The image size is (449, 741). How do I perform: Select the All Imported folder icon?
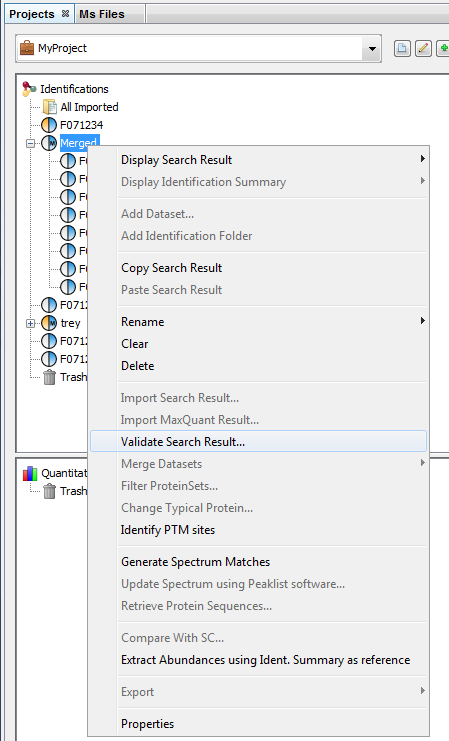(50, 107)
